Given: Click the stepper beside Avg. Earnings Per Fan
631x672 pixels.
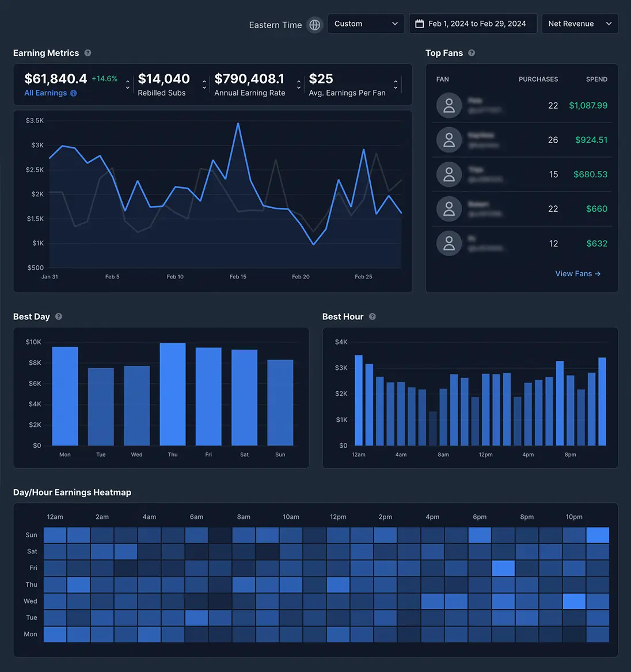Looking at the screenshot, I should tap(396, 84).
